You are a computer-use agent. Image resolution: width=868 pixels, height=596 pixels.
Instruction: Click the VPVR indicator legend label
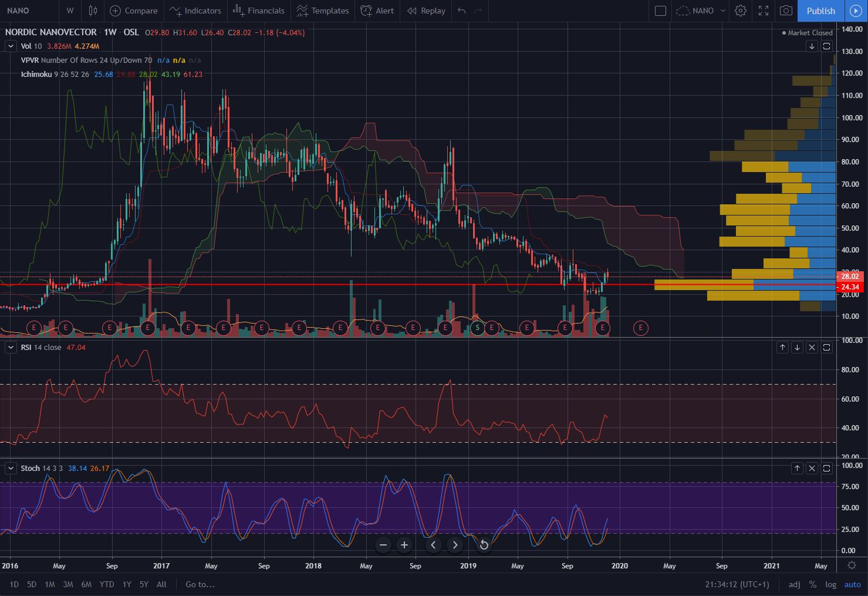[30, 60]
